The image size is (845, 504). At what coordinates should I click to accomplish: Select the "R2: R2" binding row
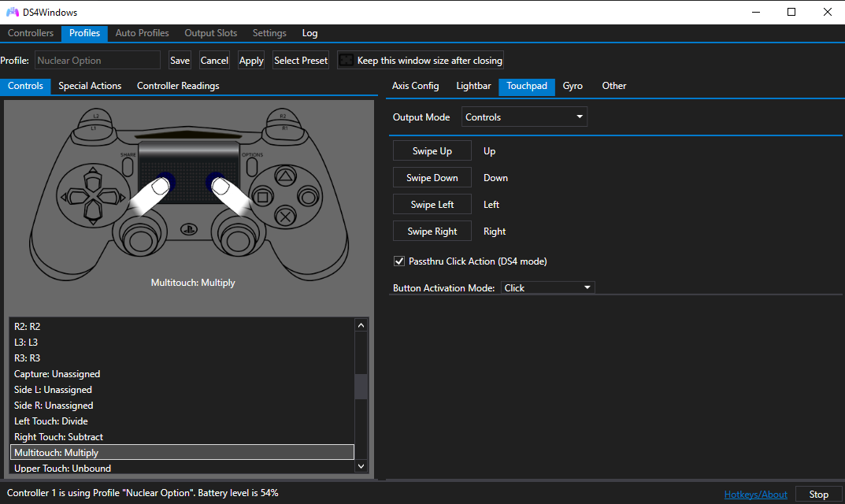tap(182, 327)
